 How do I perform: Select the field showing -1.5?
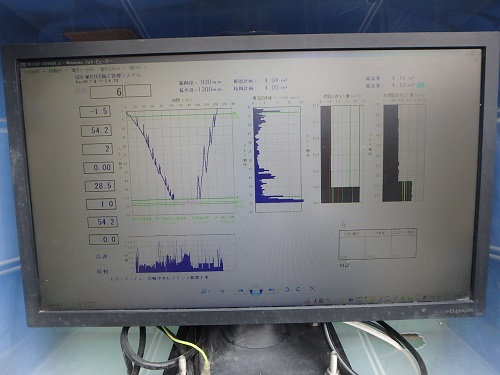[95, 112]
